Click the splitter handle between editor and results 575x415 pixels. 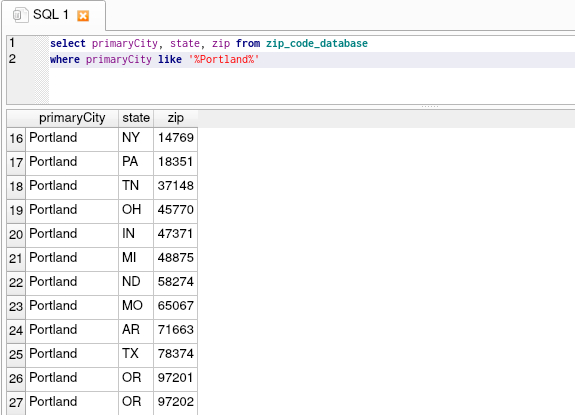(430, 107)
